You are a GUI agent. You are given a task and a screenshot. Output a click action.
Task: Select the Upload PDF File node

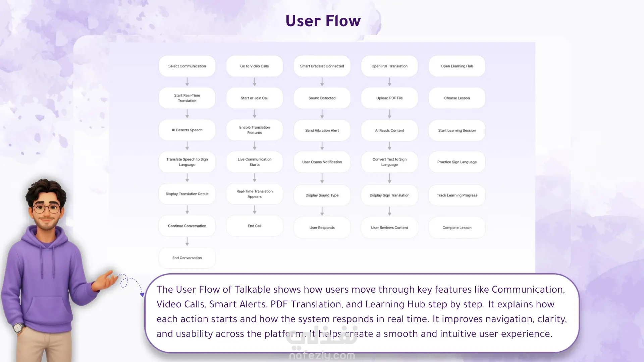tap(389, 98)
